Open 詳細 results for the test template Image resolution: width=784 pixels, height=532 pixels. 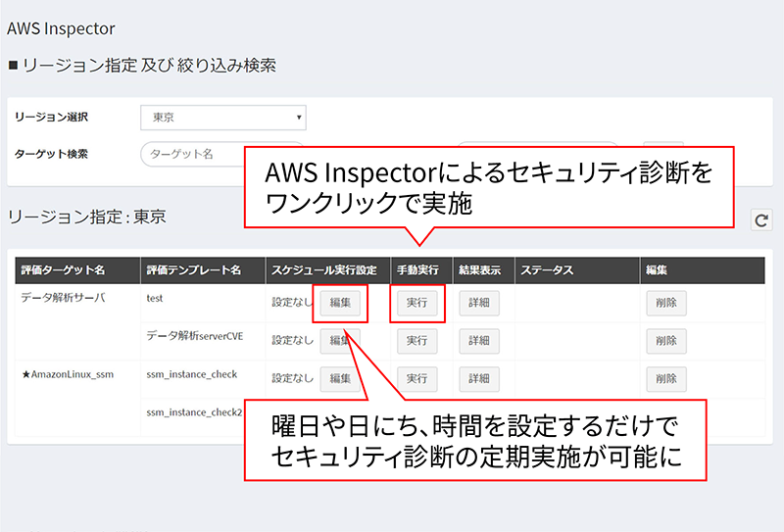pos(479,303)
